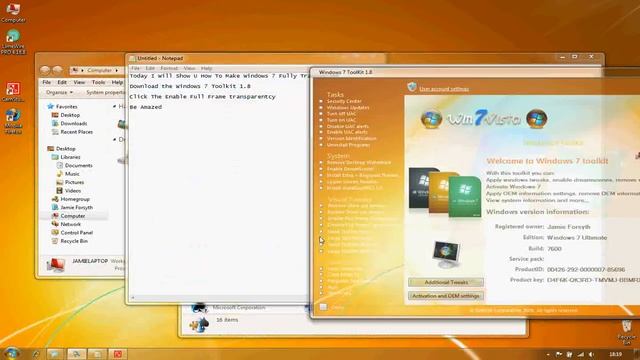Click Enable DreamScene in Toolkit
640x360 pixels.
point(350,169)
